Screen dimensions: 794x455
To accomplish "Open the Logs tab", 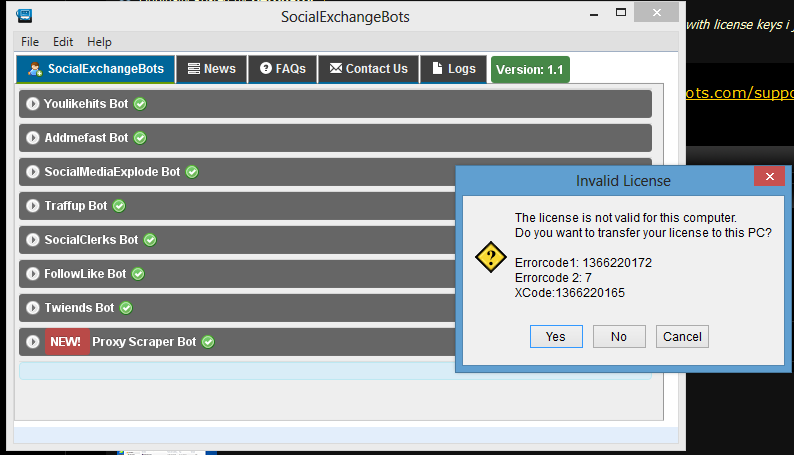I will coord(454,69).
